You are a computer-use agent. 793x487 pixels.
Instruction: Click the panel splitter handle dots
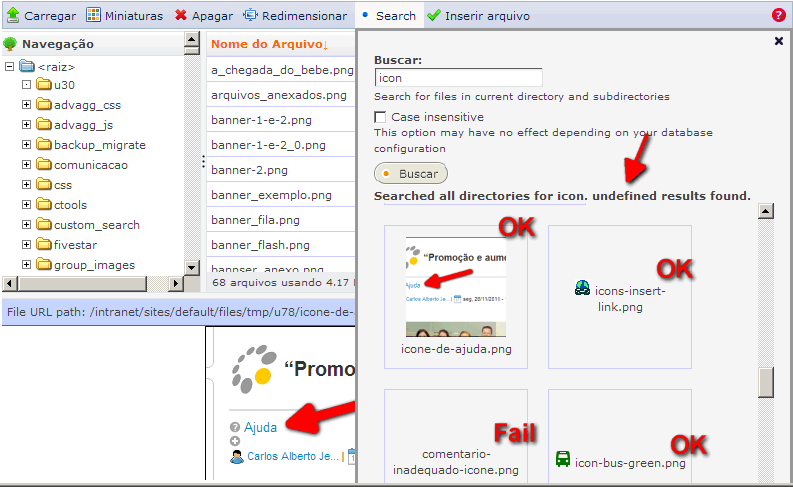203,161
